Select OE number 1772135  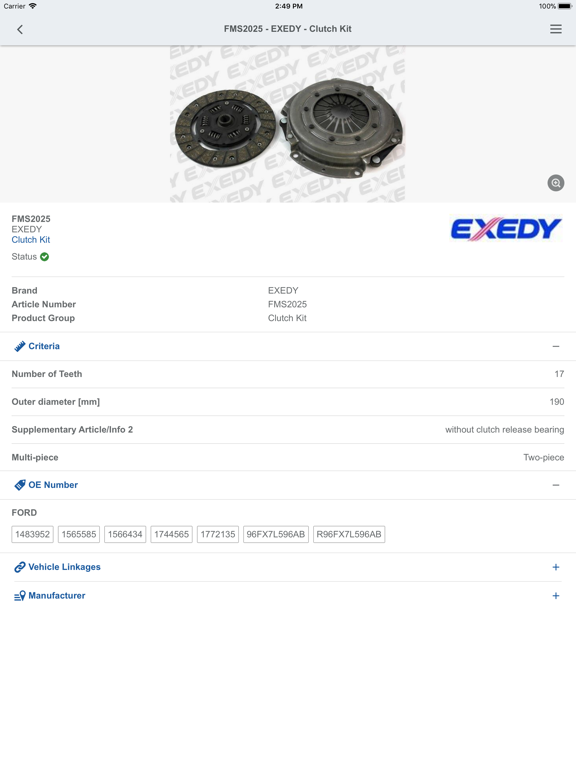(x=217, y=534)
